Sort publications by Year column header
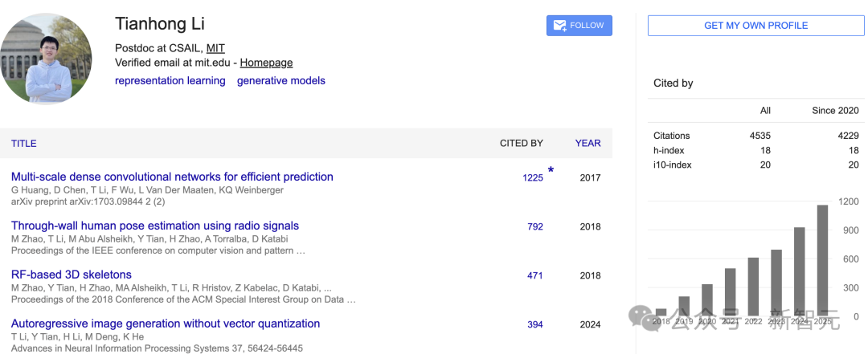The height and width of the screenshot is (354, 868). pos(588,144)
